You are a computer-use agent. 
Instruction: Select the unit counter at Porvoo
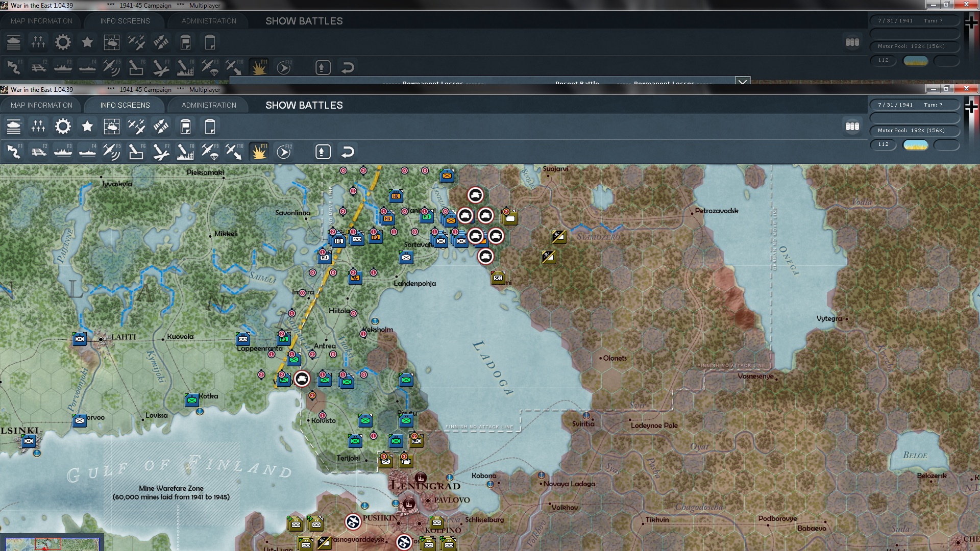[80, 420]
